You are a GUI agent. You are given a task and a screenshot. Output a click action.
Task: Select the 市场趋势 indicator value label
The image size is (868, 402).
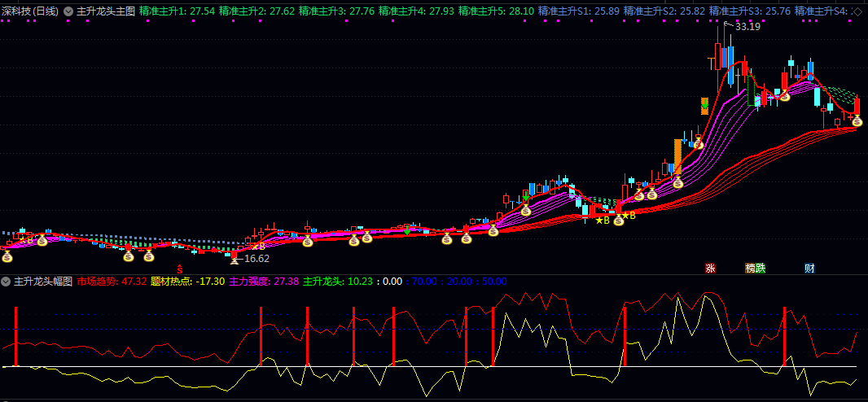[112, 282]
